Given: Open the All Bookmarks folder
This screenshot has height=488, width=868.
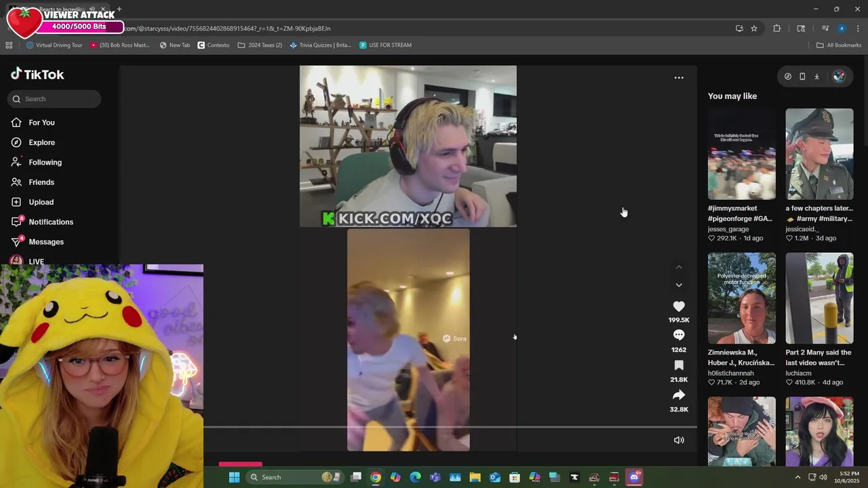Looking at the screenshot, I should [x=839, y=45].
